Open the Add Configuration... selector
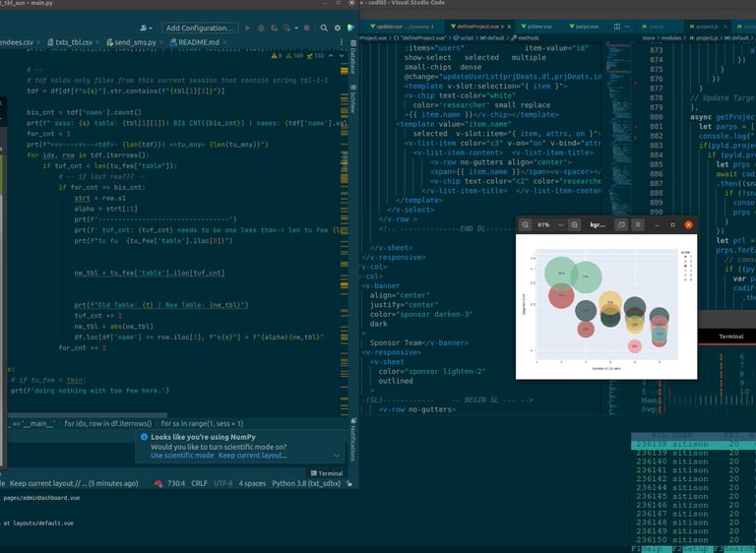The height and width of the screenshot is (553, 756). 200,28
